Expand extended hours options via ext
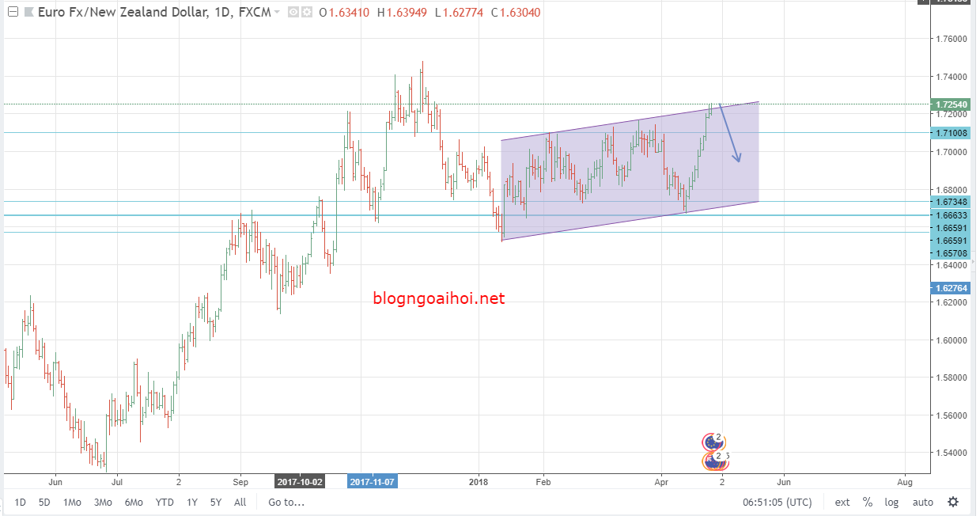Image resolution: width=980 pixels, height=516 pixels. 842,502
